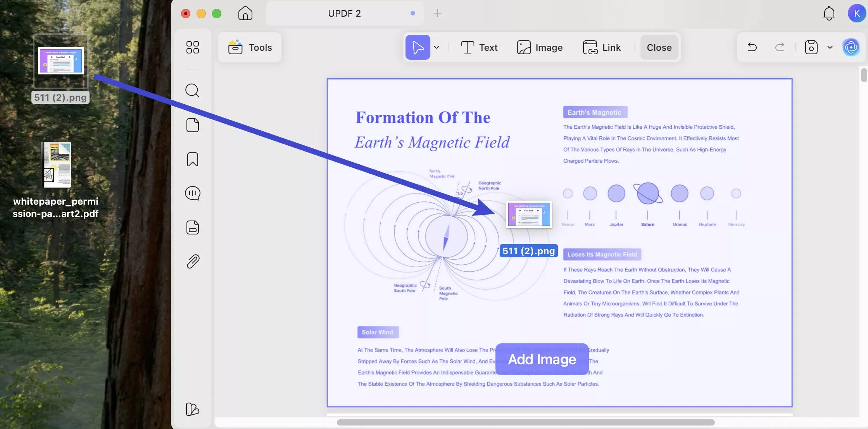Open the comments panel icon
Image resolution: width=868 pixels, height=429 pixels.
(192, 193)
